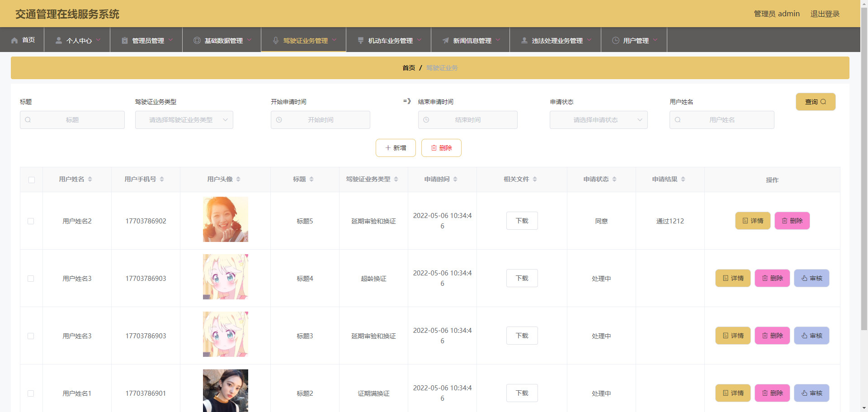Click the batch 删除 button above the table
The width and height of the screenshot is (868, 412).
441,148
